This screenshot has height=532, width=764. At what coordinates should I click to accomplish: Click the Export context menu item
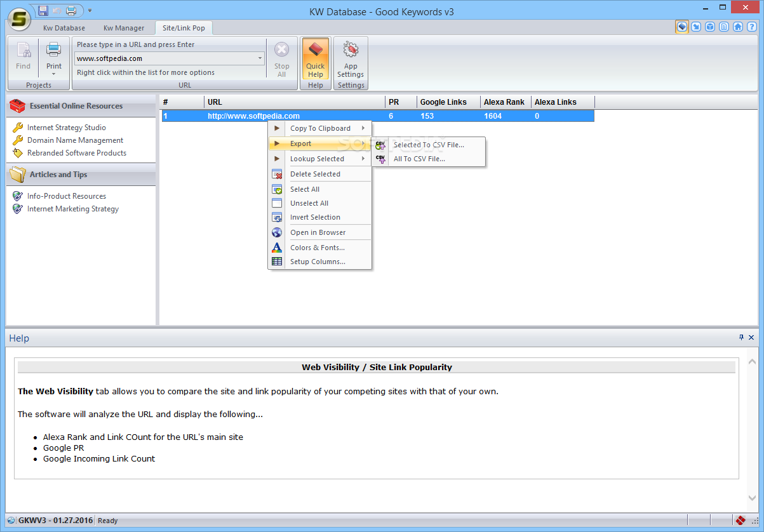319,143
